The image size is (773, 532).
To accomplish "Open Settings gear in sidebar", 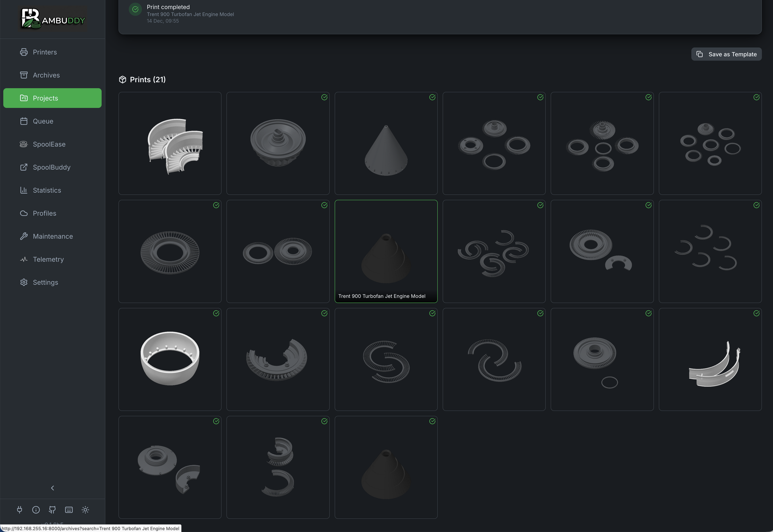I will (24, 282).
